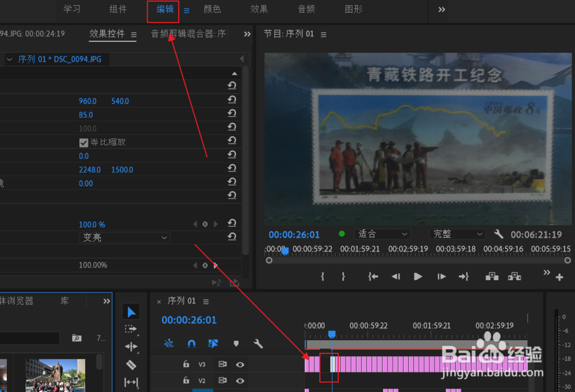Viewport: 575px width, 392px height.
Task: Toggle V2 track lock
Action: click(x=186, y=381)
